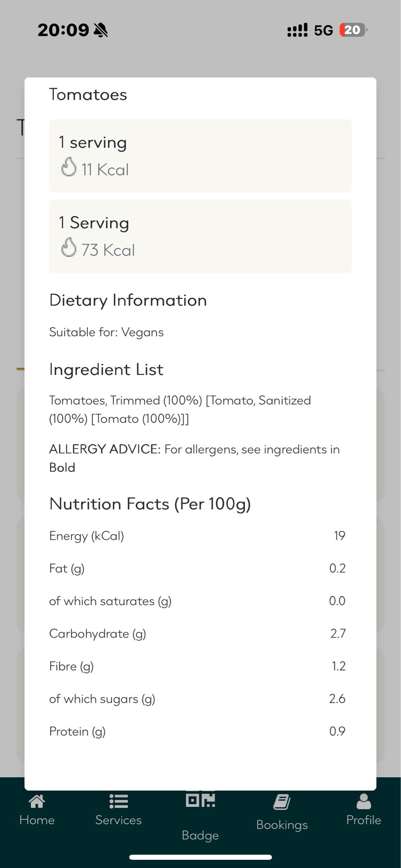Image resolution: width=401 pixels, height=868 pixels.
Task: Open the Services list icon
Action: pyautogui.click(x=118, y=802)
